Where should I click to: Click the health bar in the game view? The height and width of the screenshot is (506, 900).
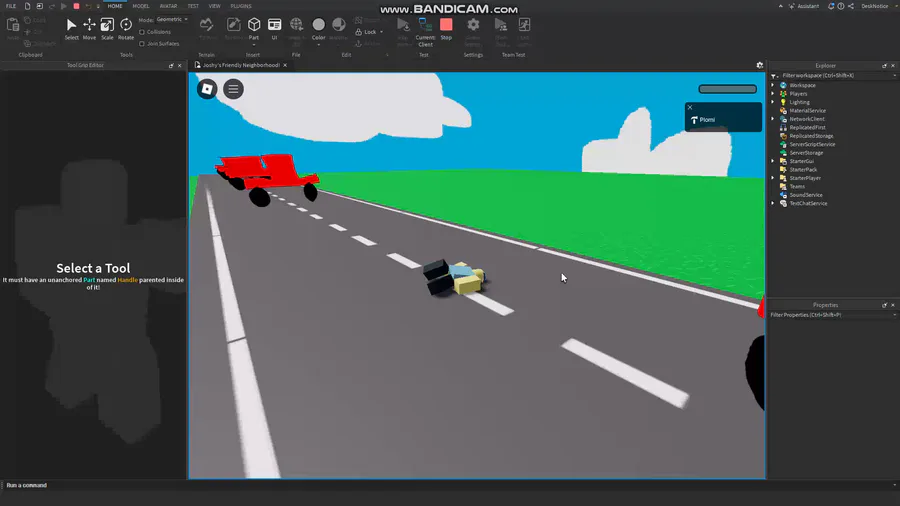coord(727,89)
